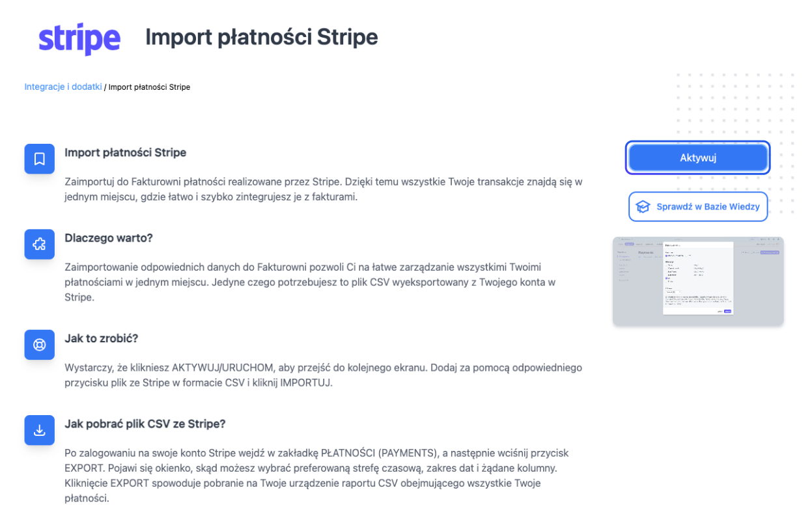Click the Jak pobrać plik CSV ze Stripe heading

click(145, 424)
